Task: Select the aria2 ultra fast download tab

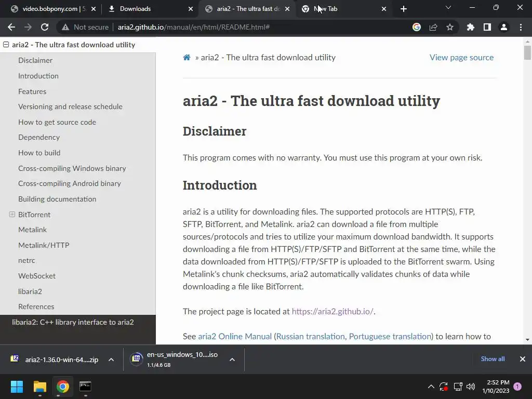Action: coord(248,9)
